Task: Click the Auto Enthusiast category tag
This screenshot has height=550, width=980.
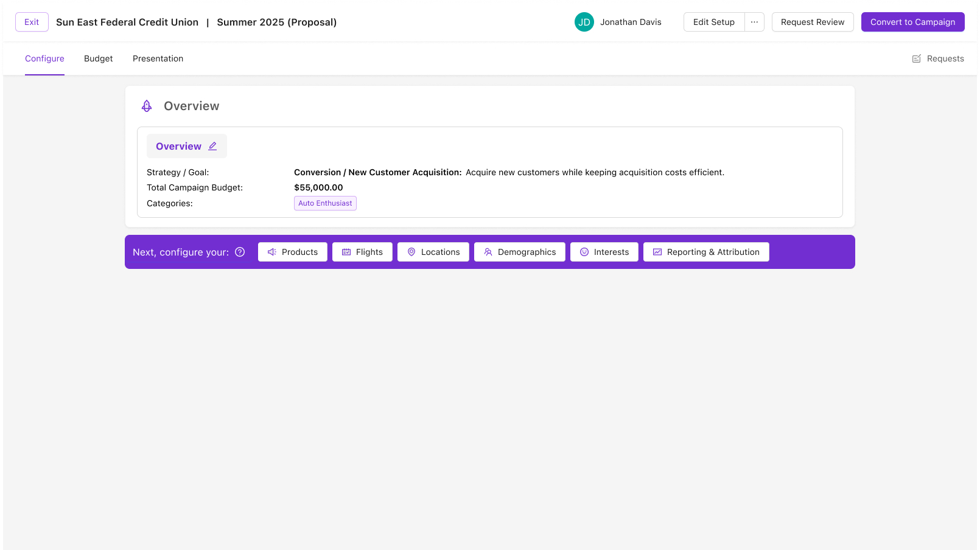Action: tap(325, 203)
